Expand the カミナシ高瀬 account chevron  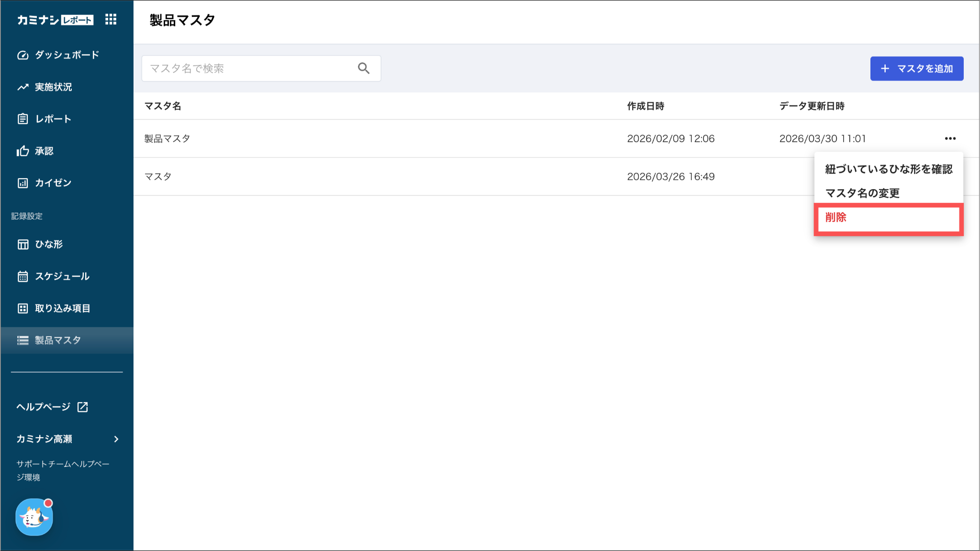116,439
